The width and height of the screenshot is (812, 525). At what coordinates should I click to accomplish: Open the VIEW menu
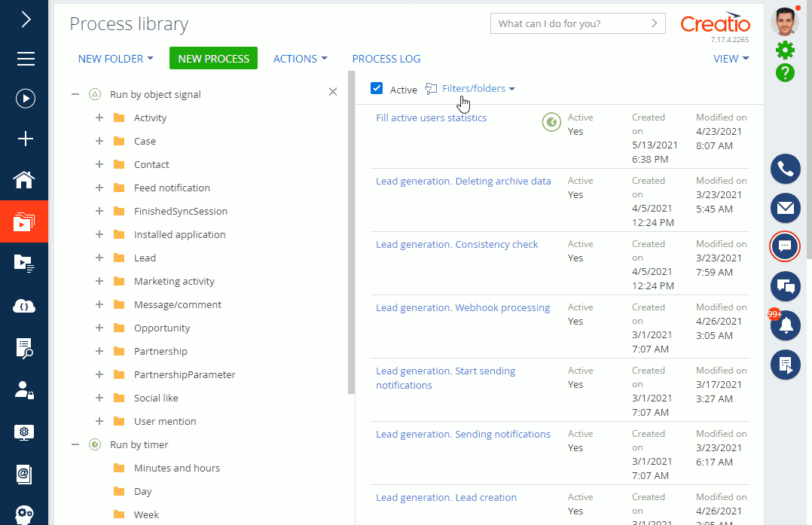click(x=731, y=59)
